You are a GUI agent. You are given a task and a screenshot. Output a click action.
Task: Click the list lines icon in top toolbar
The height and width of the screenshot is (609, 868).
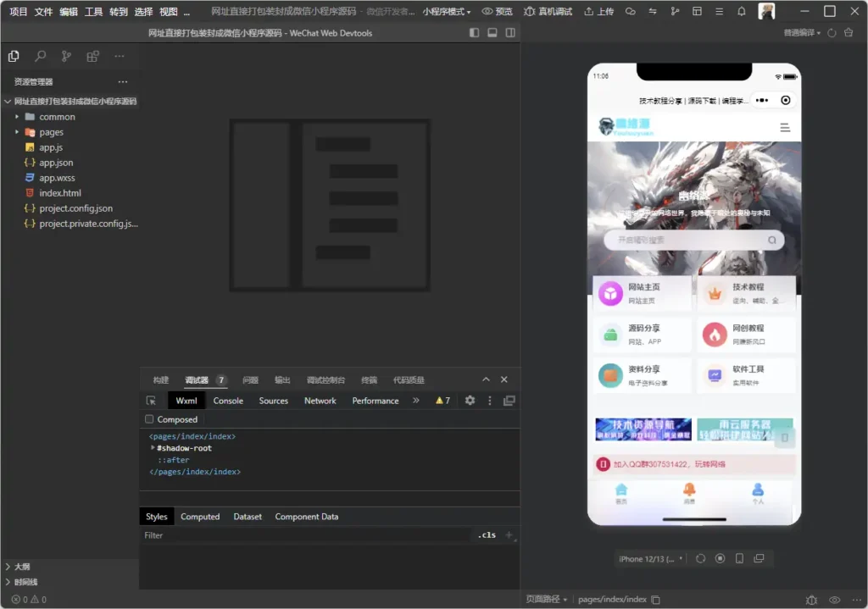[719, 11]
